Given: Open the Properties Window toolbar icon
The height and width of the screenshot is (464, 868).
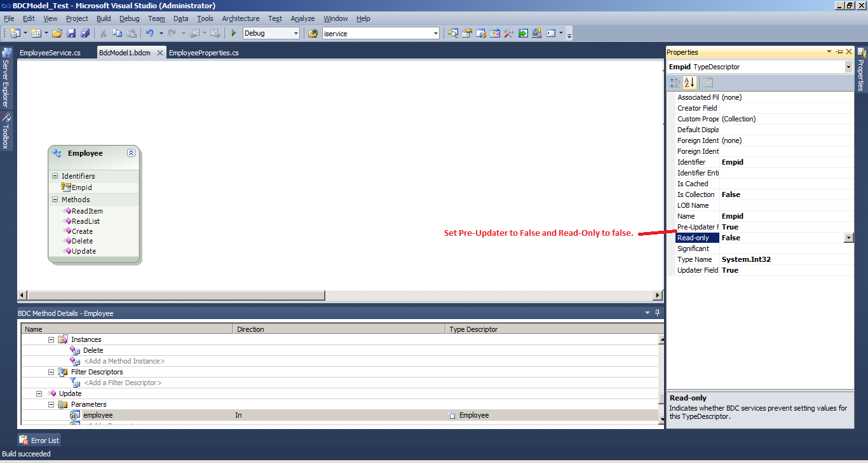Looking at the screenshot, I should pos(467,33).
